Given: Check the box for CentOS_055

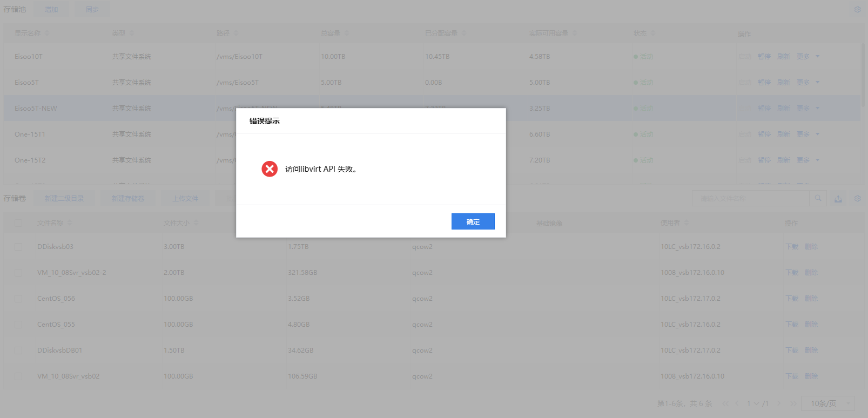Looking at the screenshot, I should point(18,325).
